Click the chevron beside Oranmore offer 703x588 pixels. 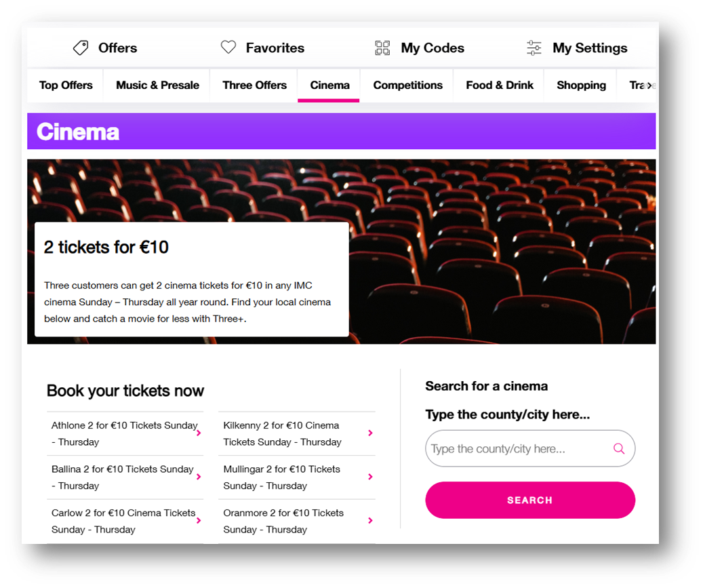tap(370, 520)
